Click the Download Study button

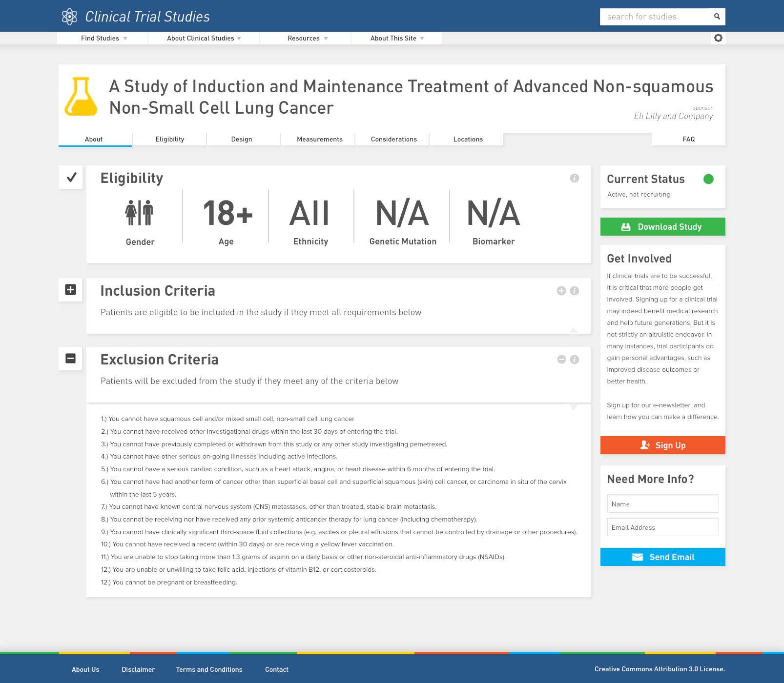coord(662,226)
